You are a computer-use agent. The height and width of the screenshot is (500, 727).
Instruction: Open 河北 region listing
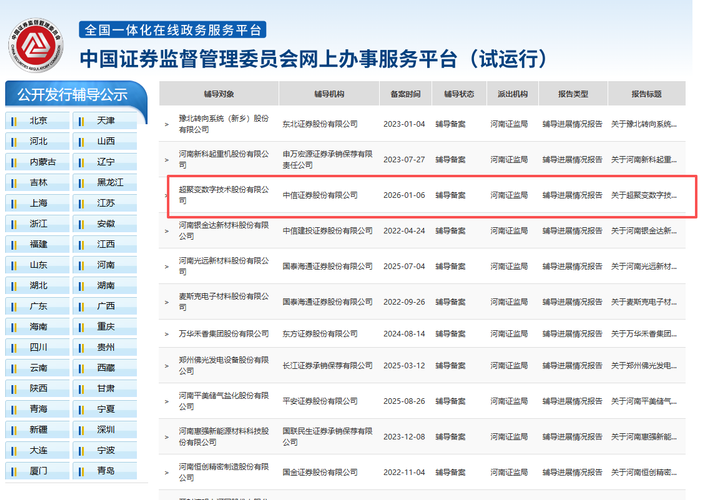[x=38, y=141]
